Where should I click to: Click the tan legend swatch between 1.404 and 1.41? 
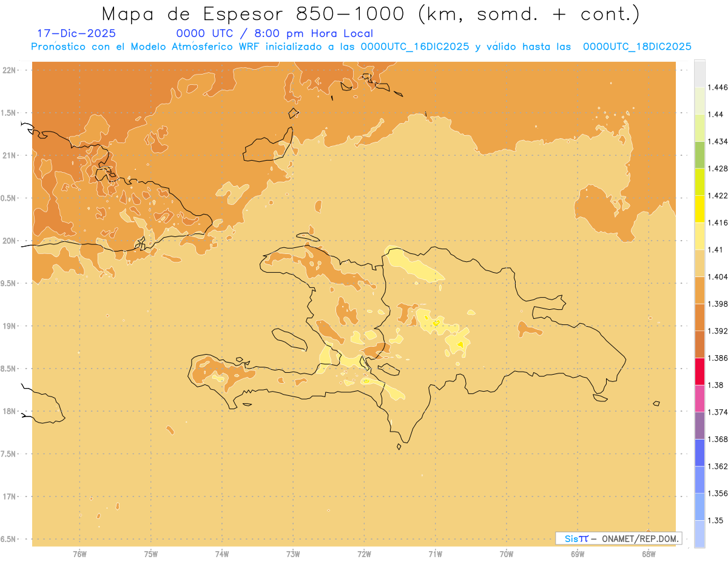point(699,263)
